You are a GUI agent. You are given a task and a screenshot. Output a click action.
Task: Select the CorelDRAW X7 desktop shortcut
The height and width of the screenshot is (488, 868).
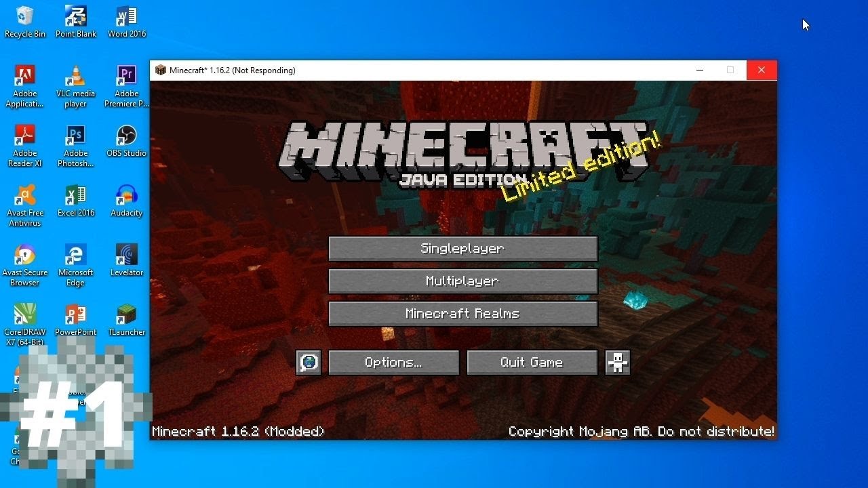25,325
